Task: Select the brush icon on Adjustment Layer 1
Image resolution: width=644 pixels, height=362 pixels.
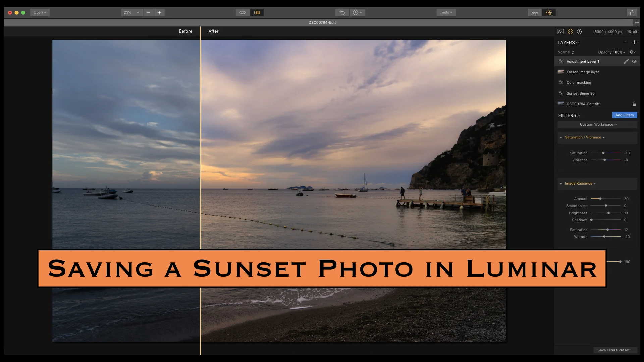Action: pos(626,61)
